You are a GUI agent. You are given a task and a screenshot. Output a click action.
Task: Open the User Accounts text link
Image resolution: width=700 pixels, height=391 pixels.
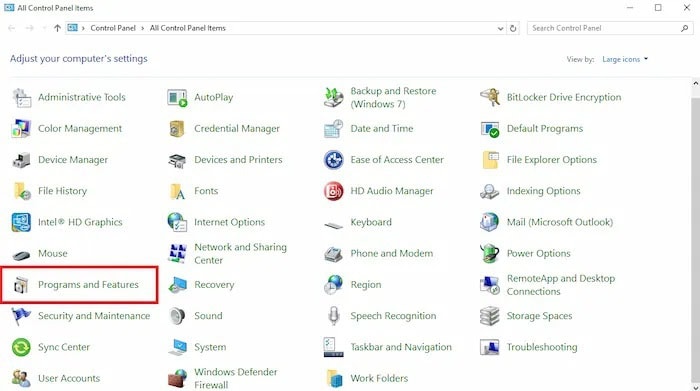pyautogui.click(x=69, y=379)
